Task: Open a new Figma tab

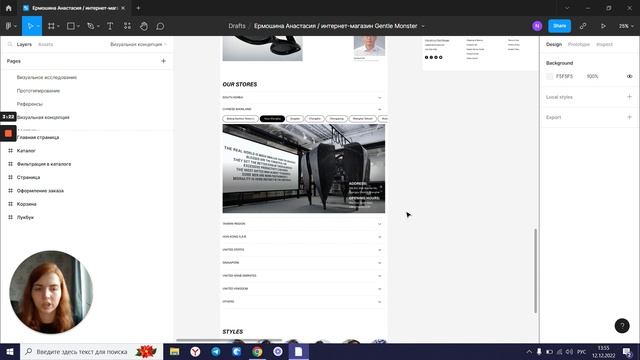Action: (138, 8)
